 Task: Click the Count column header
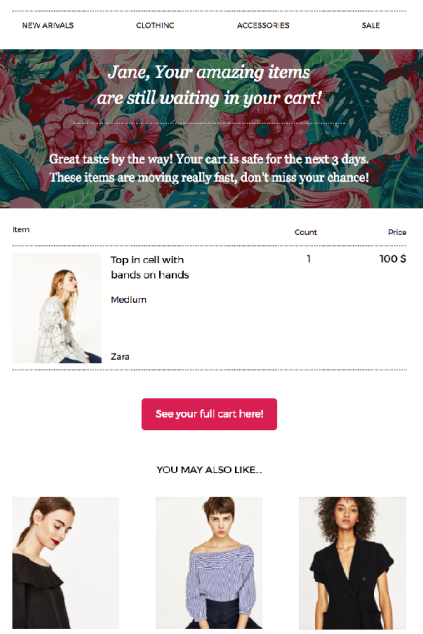(306, 232)
